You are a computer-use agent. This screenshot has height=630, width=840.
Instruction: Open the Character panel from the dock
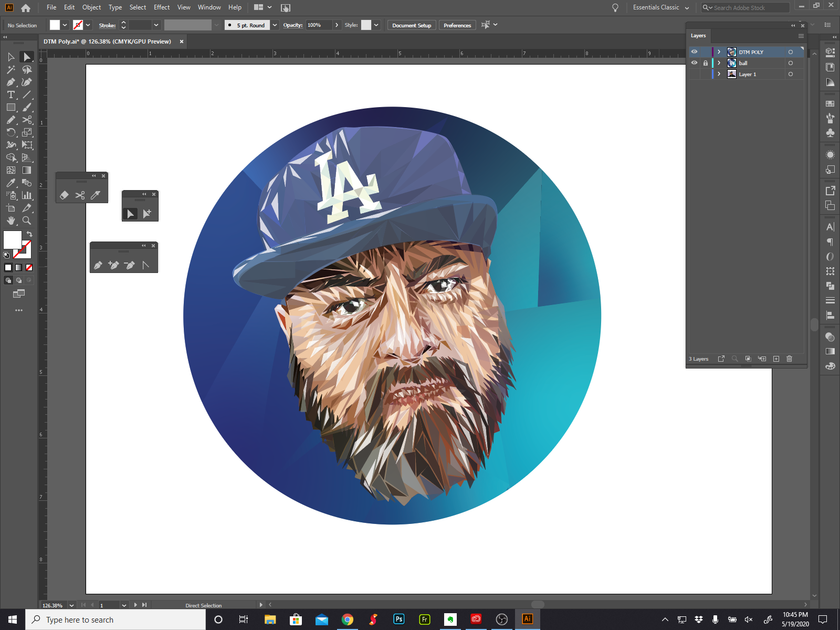tap(830, 227)
